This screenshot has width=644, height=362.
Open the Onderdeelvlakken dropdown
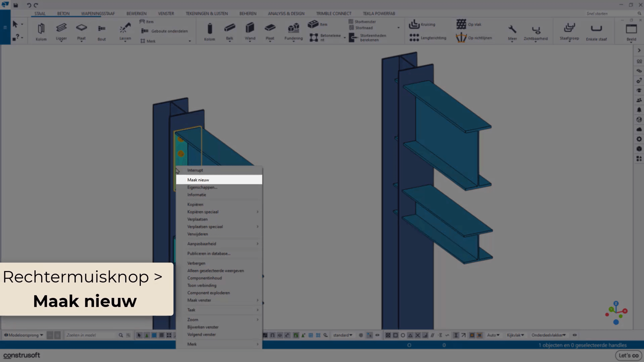548,335
